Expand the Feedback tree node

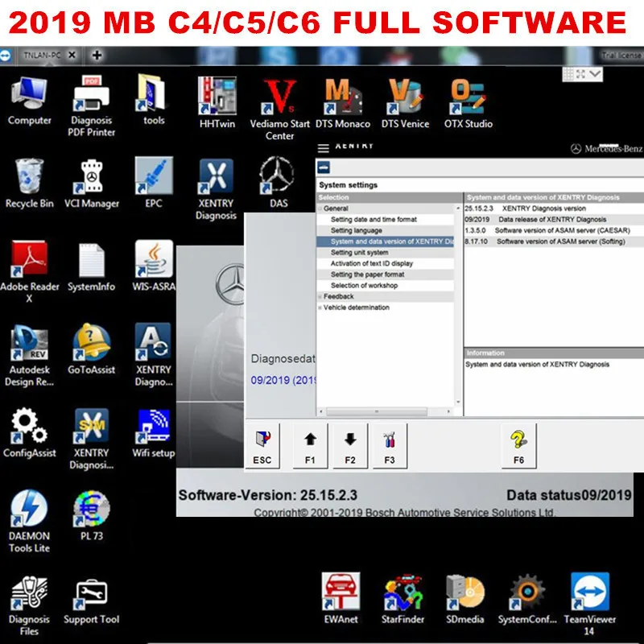(320, 296)
